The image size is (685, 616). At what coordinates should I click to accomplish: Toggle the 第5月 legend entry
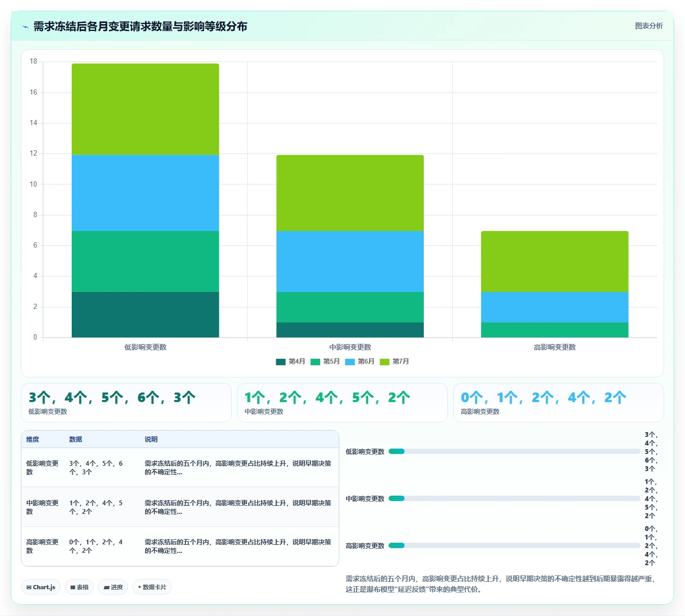point(325,362)
